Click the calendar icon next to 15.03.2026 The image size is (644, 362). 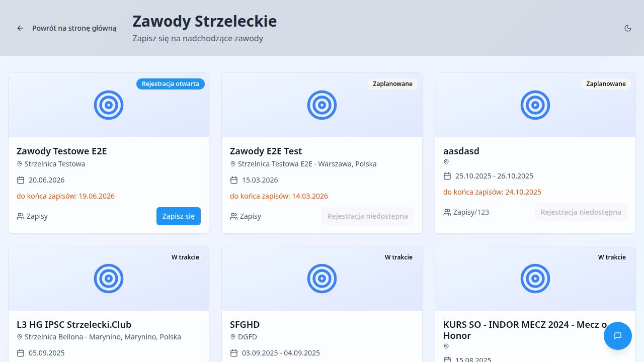pos(234,180)
